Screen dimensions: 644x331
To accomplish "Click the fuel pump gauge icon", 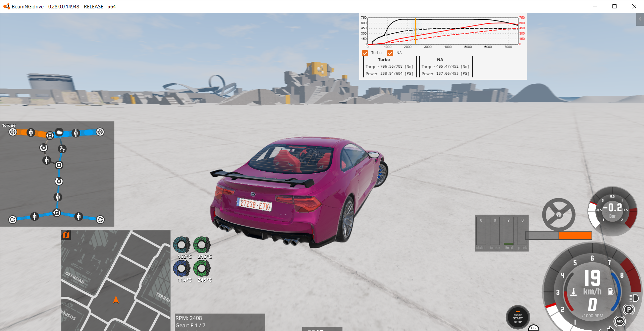I will pos(611,291).
